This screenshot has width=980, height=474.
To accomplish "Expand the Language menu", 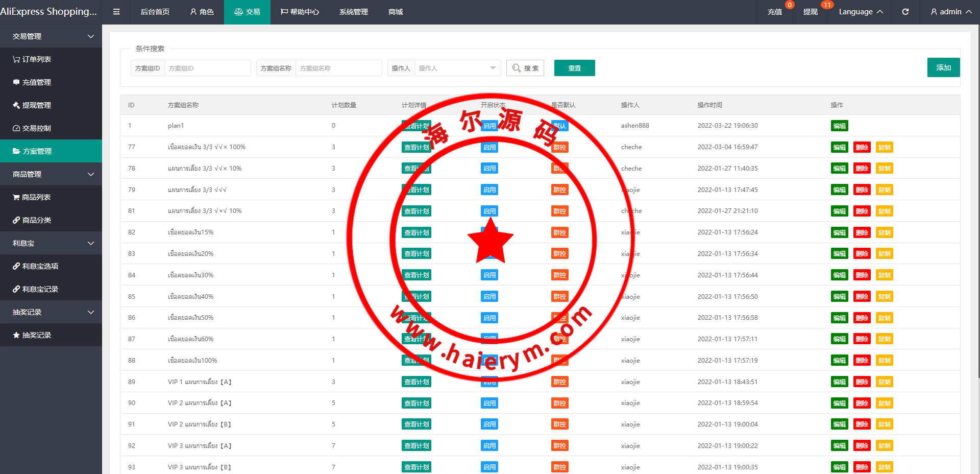I will click(x=861, y=12).
